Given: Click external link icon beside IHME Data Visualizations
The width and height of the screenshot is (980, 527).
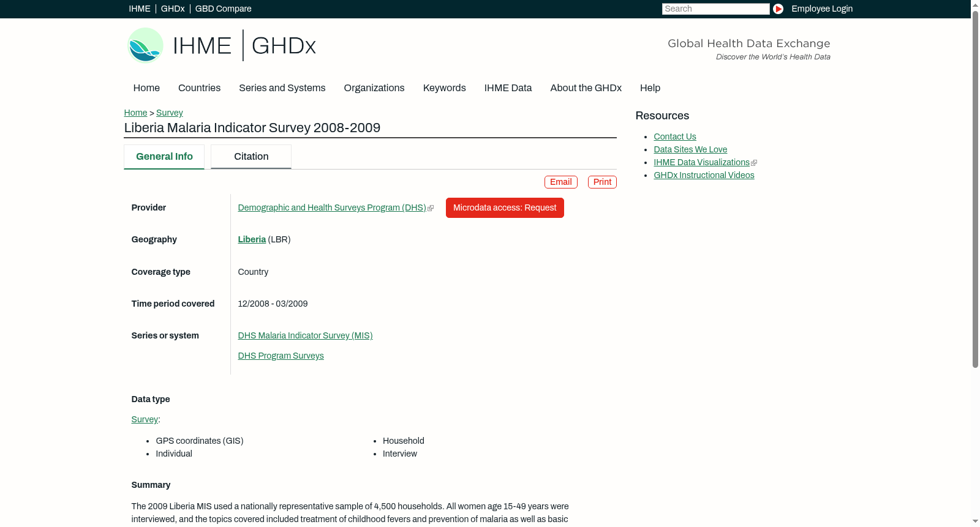Looking at the screenshot, I should [x=754, y=163].
